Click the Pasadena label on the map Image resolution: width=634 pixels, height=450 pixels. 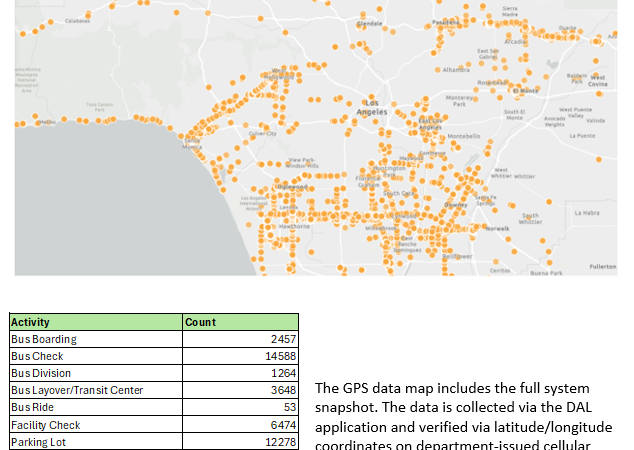point(446,21)
